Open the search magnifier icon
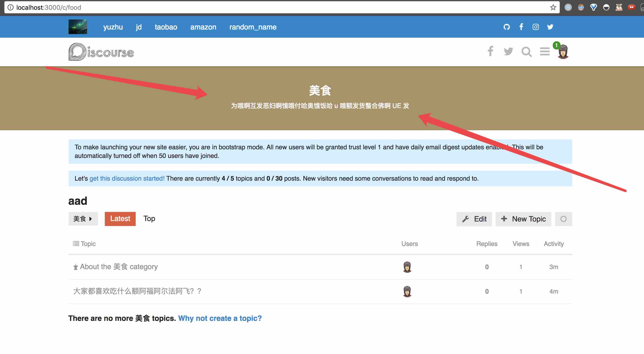The width and height of the screenshot is (644, 354). 526,52
